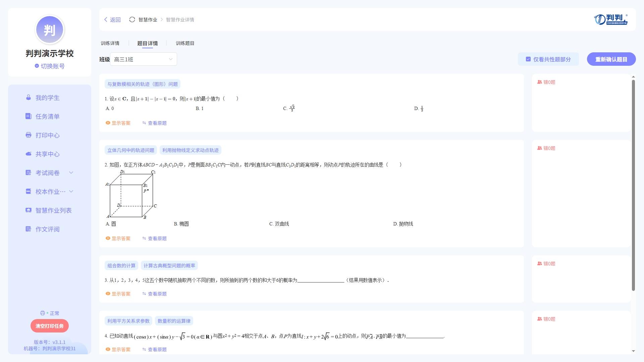Switch to the 训练详情 tab
644x362 pixels.
(x=110, y=43)
